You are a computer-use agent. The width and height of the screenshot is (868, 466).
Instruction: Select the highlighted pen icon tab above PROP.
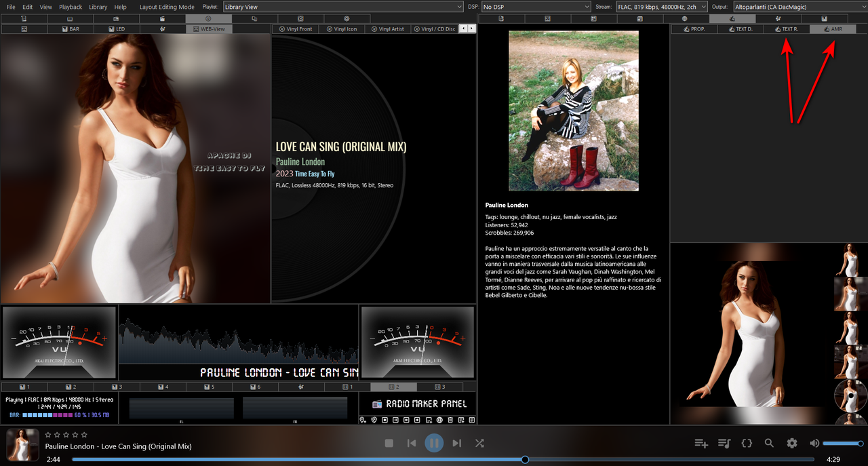click(732, 18)
